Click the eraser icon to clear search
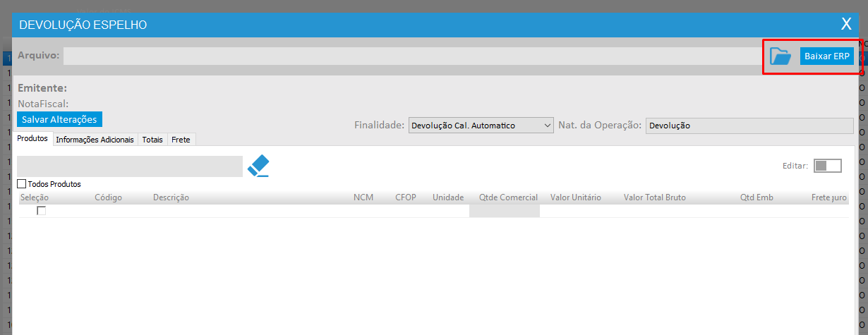 pos(258,166)
